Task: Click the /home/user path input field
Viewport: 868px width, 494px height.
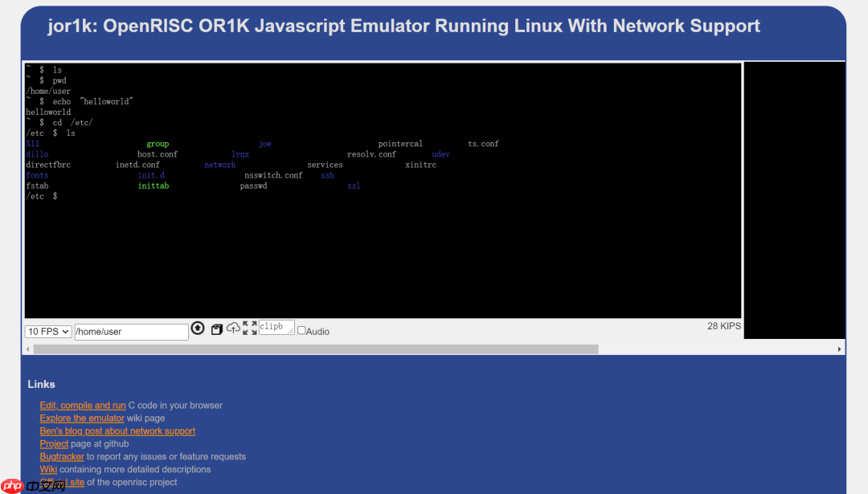Action: pyautogui.click(x=131, y=332)
